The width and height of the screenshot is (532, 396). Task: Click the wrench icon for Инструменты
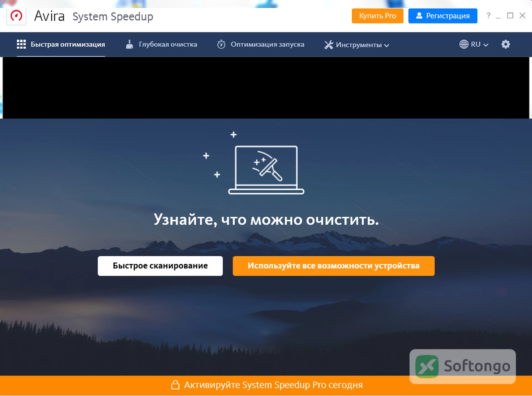click(329, 45)
